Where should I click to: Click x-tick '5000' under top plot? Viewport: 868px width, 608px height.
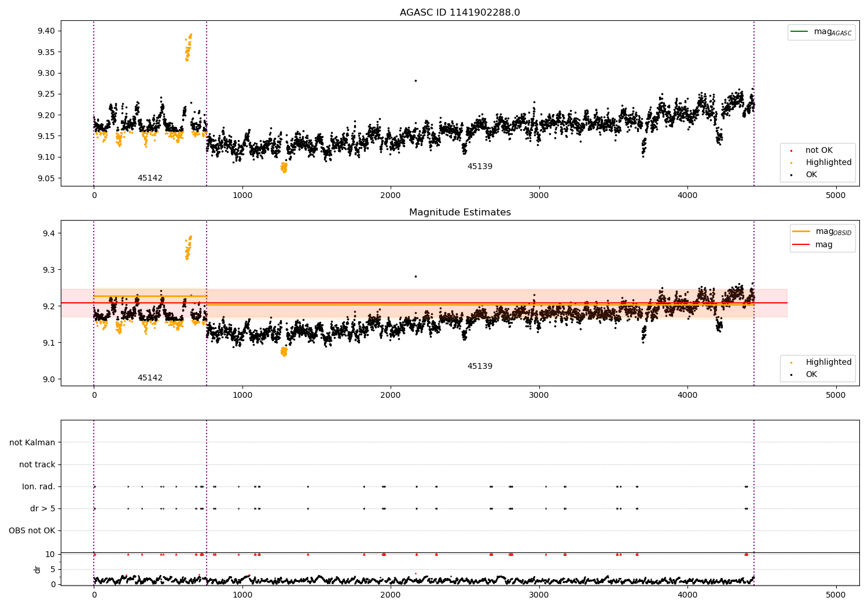point(836,196)
